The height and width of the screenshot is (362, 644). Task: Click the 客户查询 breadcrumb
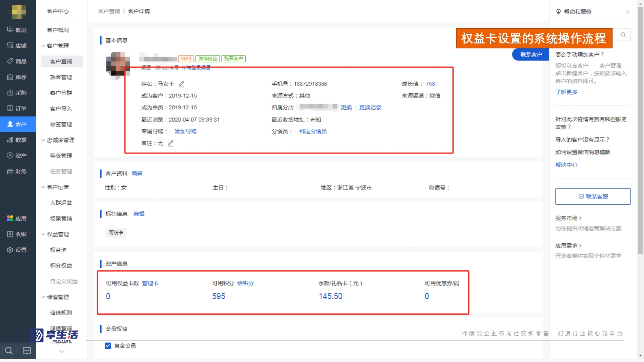pyautogui.click(x=109, y=11)
